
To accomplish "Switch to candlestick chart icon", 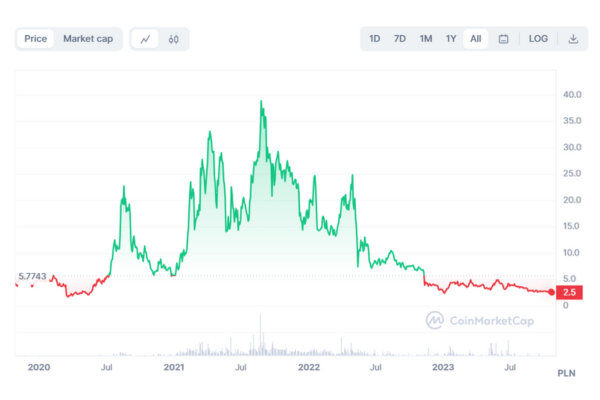I will click(173, 39).
